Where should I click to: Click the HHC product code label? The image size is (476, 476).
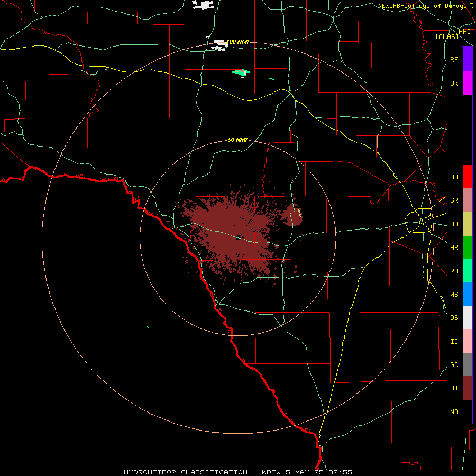click(464, 32)
